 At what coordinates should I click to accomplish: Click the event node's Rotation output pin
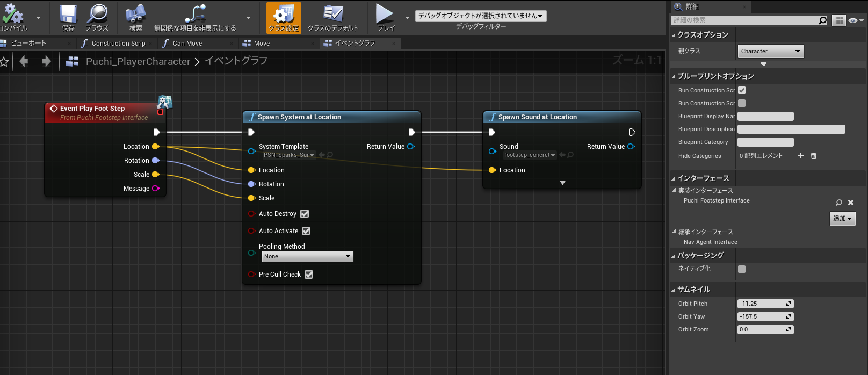coord(156,160)
